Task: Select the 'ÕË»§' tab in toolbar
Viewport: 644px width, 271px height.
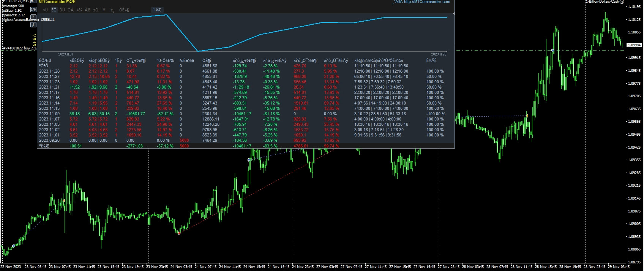Action: click(124, 10)
